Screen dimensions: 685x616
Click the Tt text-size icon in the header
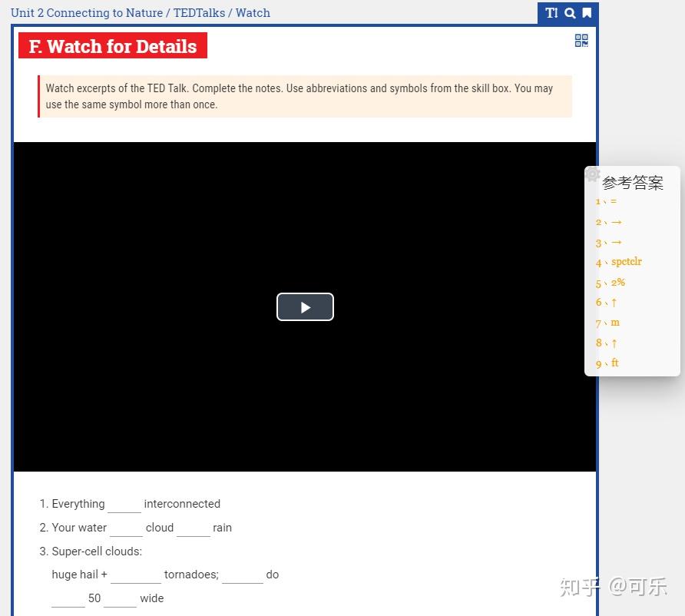click(551, 13)
